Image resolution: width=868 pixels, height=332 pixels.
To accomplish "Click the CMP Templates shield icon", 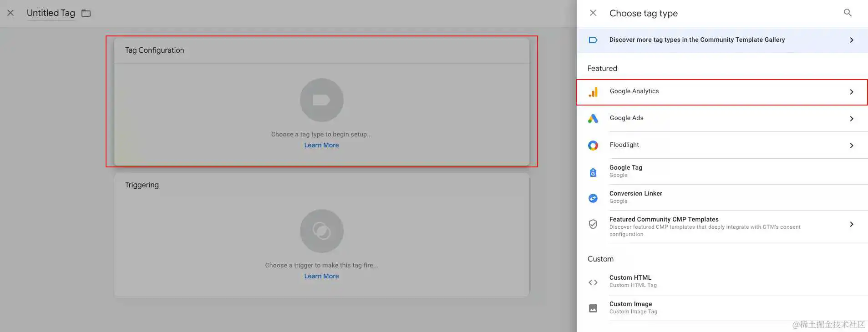I will tap(593, 224).
